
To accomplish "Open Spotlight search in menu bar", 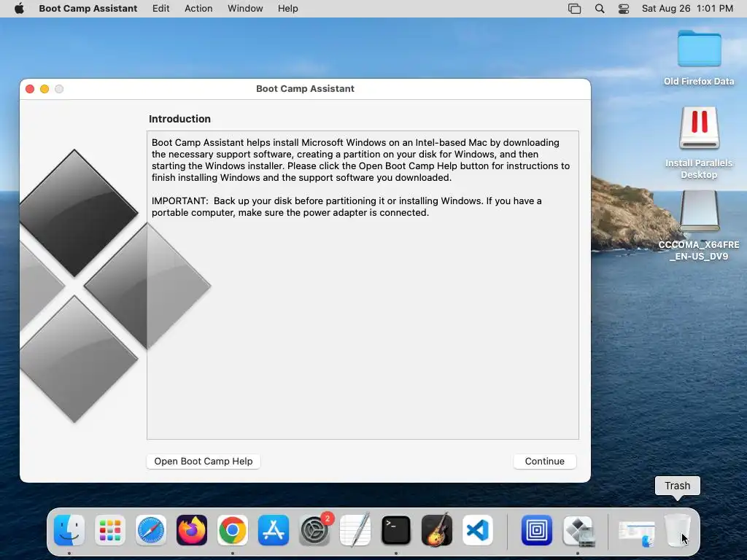I will [600, 9].
